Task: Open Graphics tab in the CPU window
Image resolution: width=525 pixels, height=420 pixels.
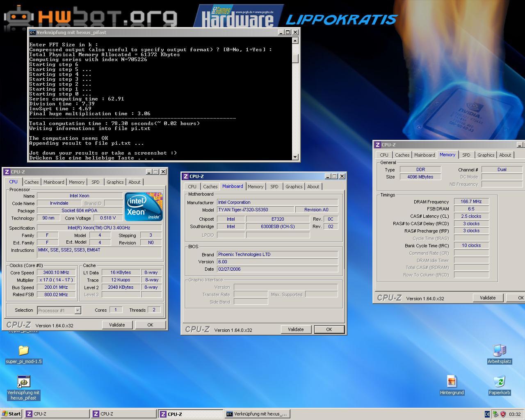Action: [x=115, y=182]
